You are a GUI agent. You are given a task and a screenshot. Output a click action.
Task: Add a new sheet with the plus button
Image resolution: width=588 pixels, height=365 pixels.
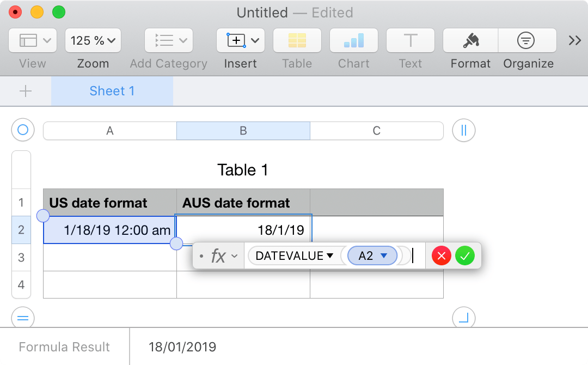(x=26, y=91)
